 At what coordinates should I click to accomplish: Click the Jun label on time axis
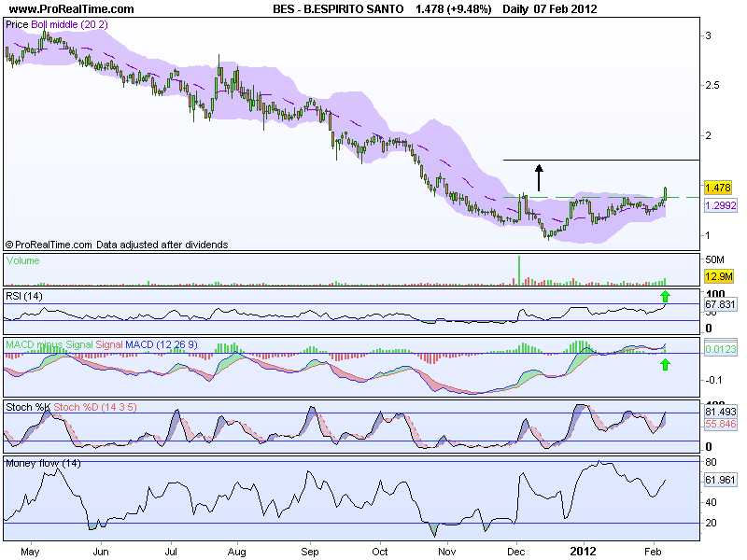click(x=101, y=552)
